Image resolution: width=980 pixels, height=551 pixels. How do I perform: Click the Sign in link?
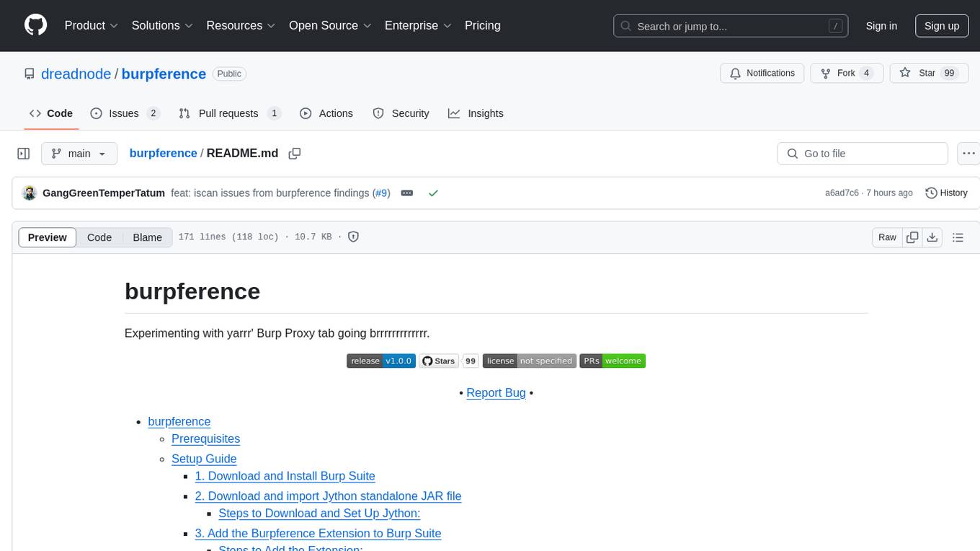[881, 26]
